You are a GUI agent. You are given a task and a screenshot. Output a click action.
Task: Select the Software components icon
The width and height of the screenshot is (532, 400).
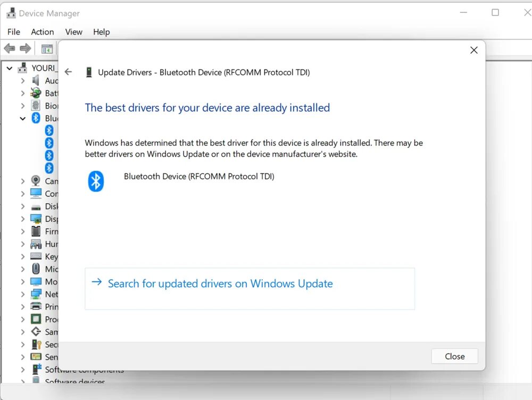tap(36, 369)
